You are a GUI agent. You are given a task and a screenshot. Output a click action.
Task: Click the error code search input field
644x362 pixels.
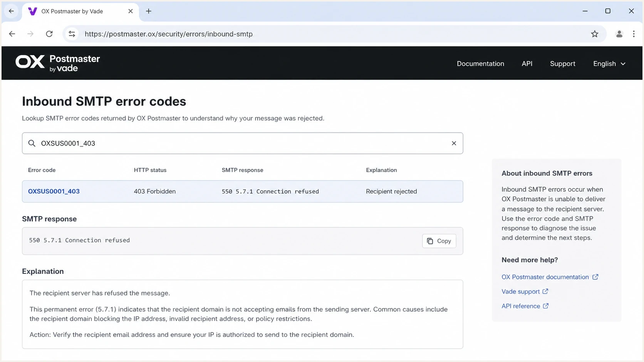coord(243,143)
